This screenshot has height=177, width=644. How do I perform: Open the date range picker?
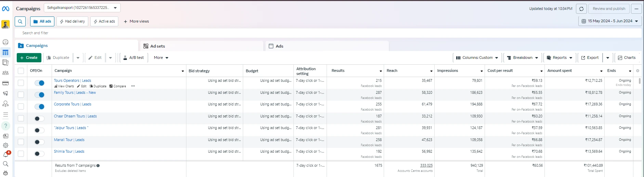(x=610, y=21)
